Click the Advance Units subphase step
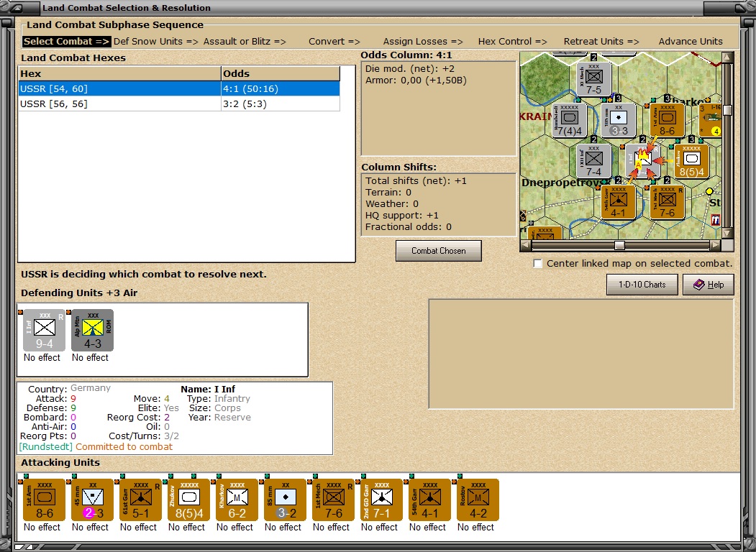756x552 pixels. point(691,42)
